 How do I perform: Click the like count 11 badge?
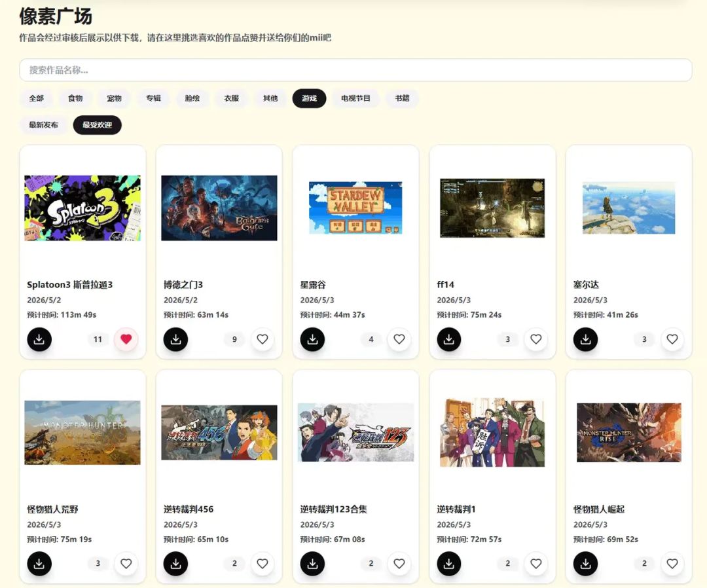point(98,339)
